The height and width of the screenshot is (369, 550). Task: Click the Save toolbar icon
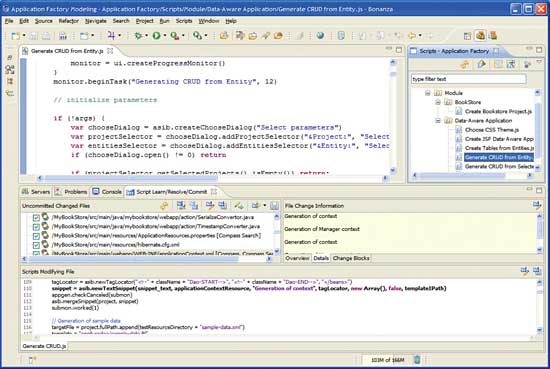coord(33,36)
